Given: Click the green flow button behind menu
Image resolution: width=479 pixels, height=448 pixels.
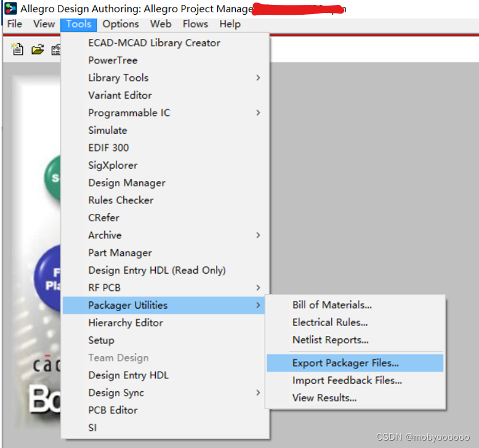Looking at the screenshot, I should (x=52, y=177).
